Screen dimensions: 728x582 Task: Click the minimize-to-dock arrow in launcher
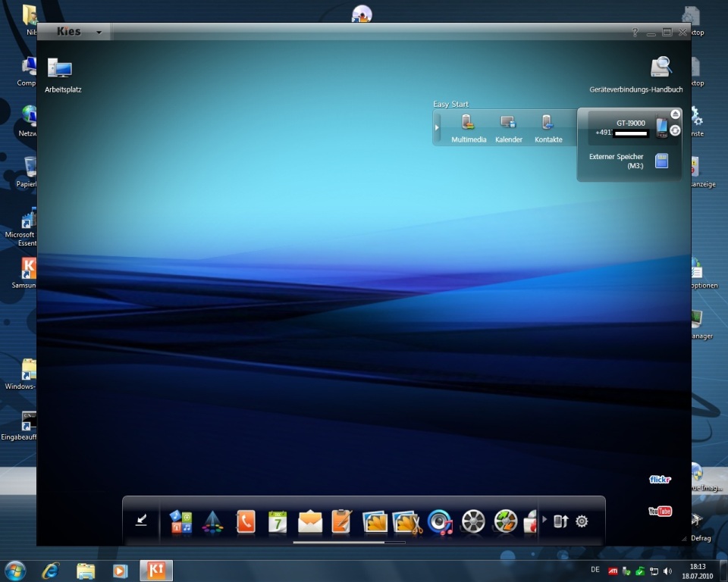141,521
